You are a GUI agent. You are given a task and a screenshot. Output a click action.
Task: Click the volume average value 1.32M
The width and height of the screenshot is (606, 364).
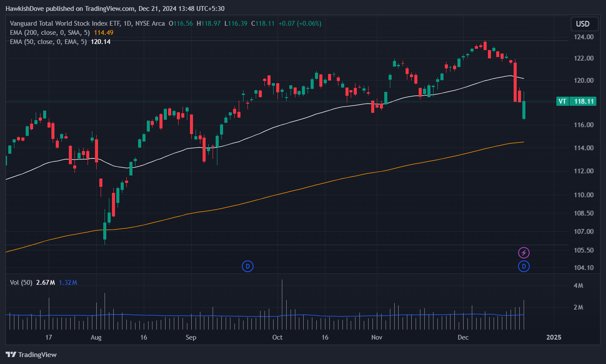[68, 283]
